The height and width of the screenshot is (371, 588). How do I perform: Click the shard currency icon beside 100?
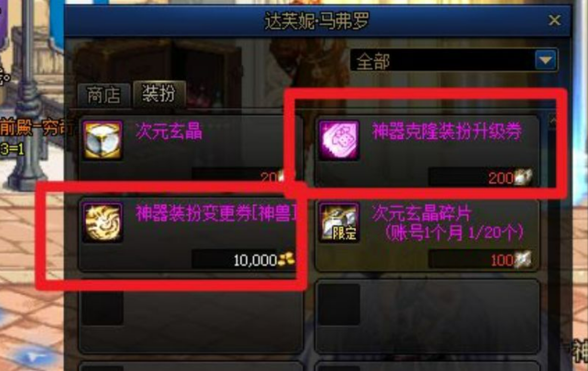(523, 259)
